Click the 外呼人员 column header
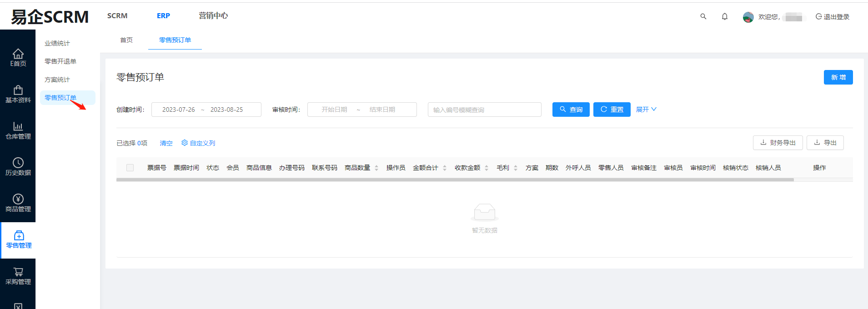The height and width of the screenshot is (309, 868). point(578,168)
